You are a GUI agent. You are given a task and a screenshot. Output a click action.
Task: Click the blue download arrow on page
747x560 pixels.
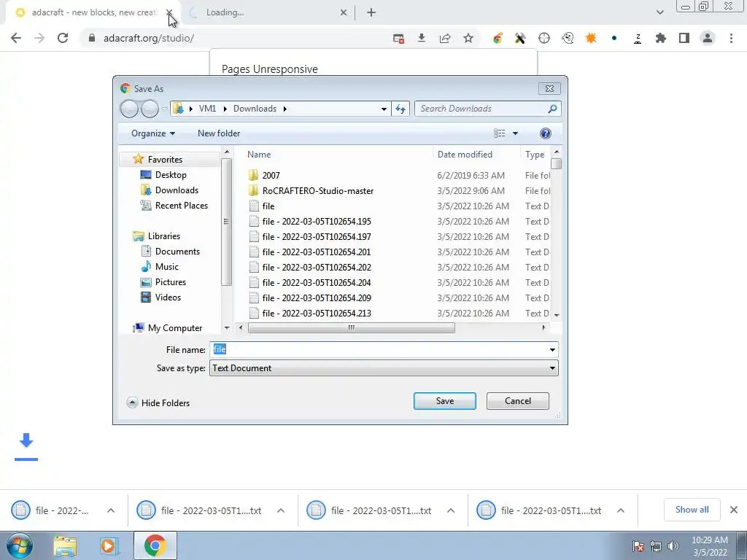[26, 447]
